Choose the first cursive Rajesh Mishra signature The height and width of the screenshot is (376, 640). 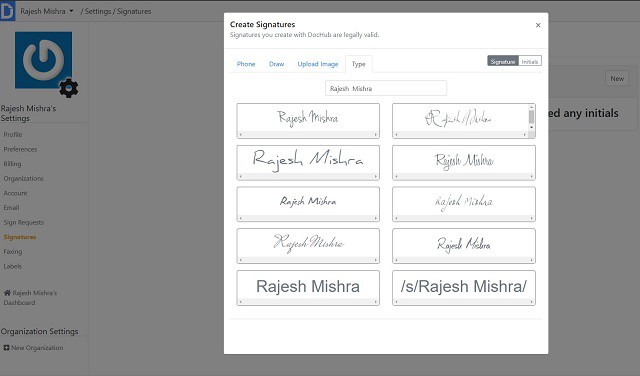click(308, 121)
